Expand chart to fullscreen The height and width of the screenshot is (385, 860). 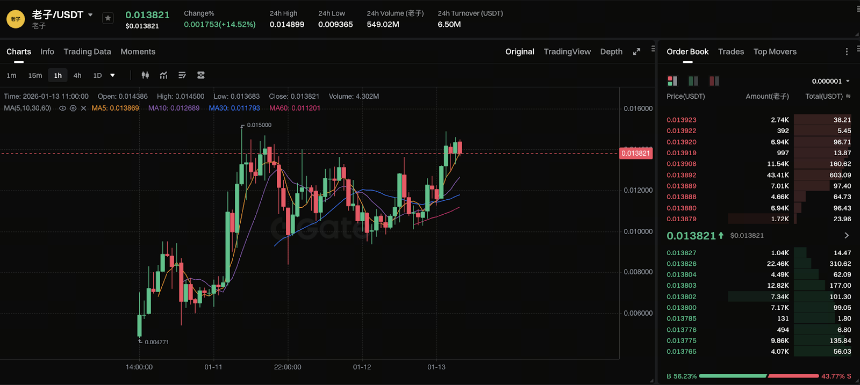(637, 52)
